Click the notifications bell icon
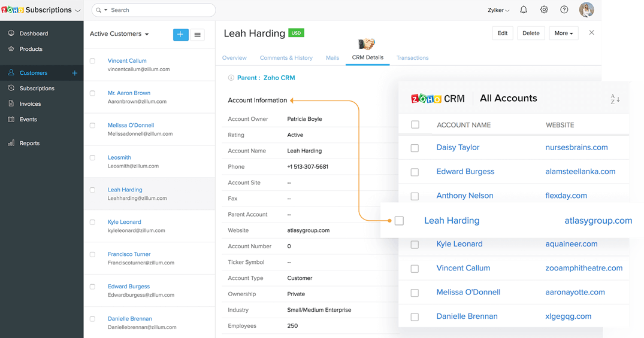644x338 pixels. [524, 10]
